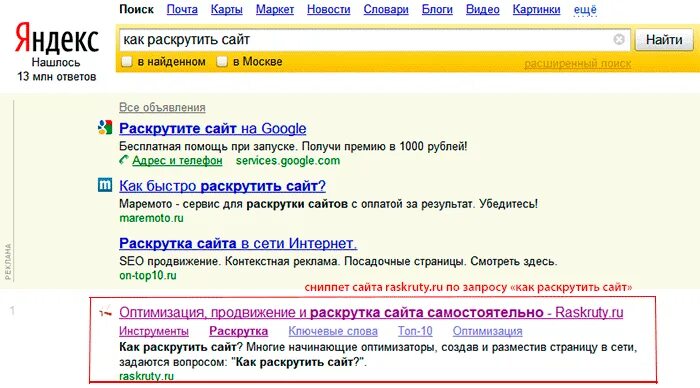Open the Блоги tab

(x=437, y=9)
